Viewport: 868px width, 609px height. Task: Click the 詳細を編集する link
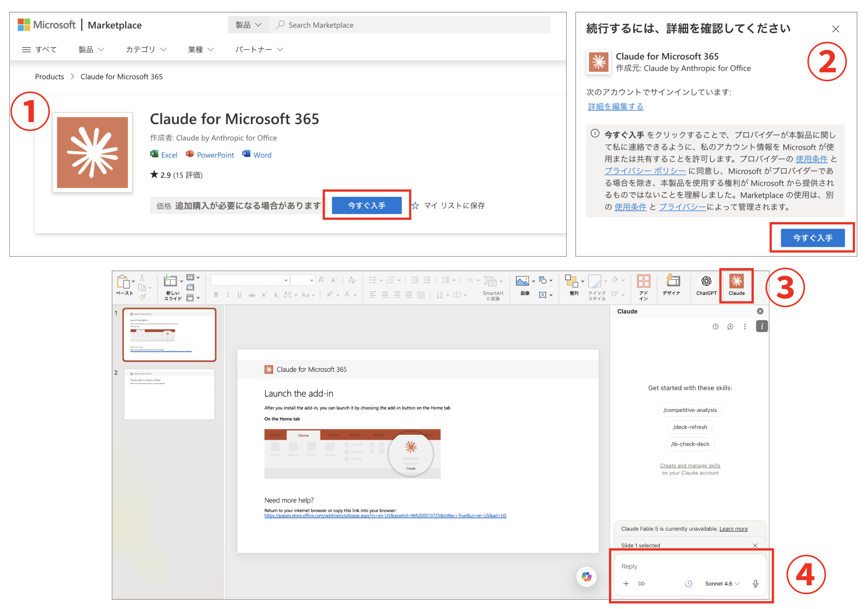(x=615, y=107)
